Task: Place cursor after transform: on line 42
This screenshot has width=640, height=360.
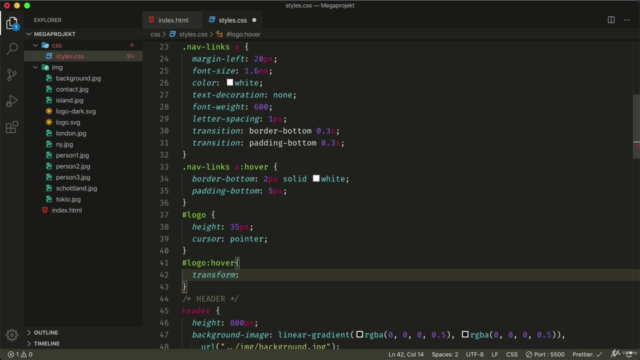Action: (240, 275)
